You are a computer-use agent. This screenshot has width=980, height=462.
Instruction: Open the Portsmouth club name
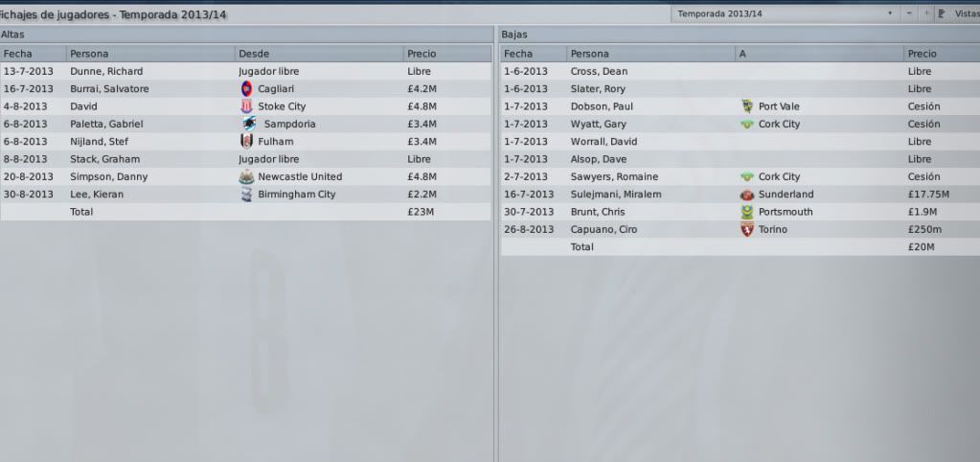click(786, 212)
